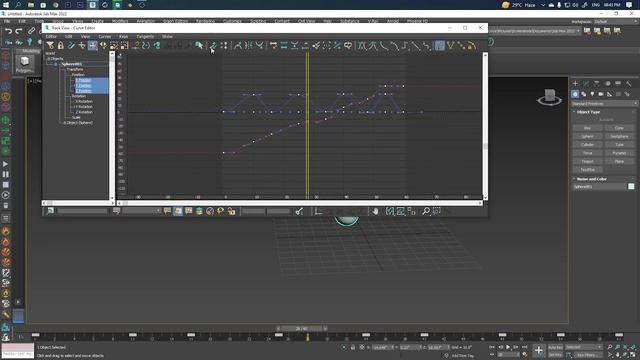This screenshot has width=640, height=360.
Task: Select the Draw Curves tool
Action: [x=71, y=45]
